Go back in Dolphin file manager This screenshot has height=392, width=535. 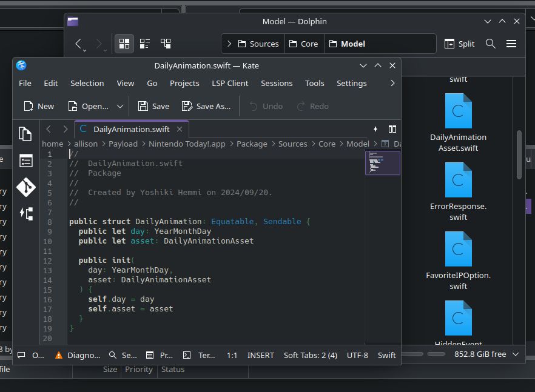coord(79,44)
